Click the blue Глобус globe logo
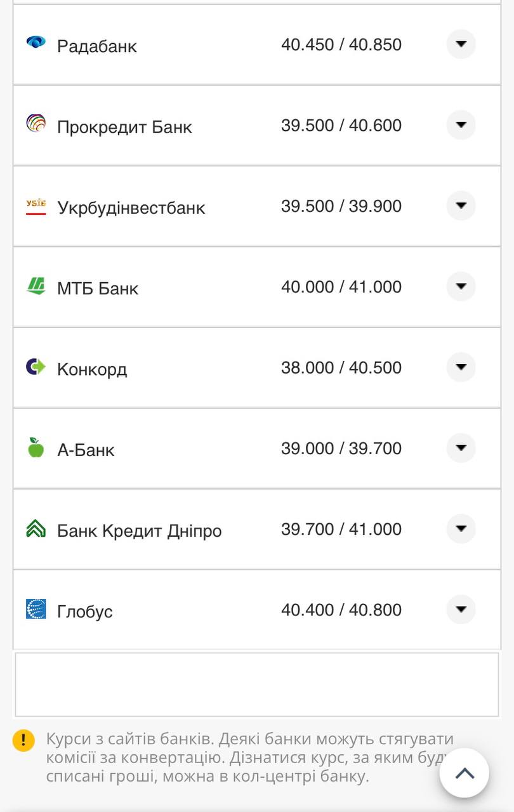 point(37,610)
